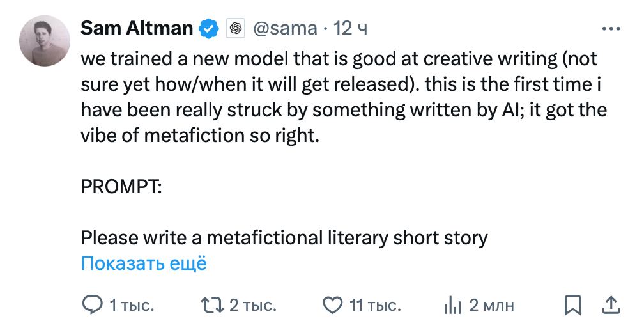The height and width of the screenshot is (330, 644).
Task: Click the share upload arrow icon
Action: tap(611, 305)
